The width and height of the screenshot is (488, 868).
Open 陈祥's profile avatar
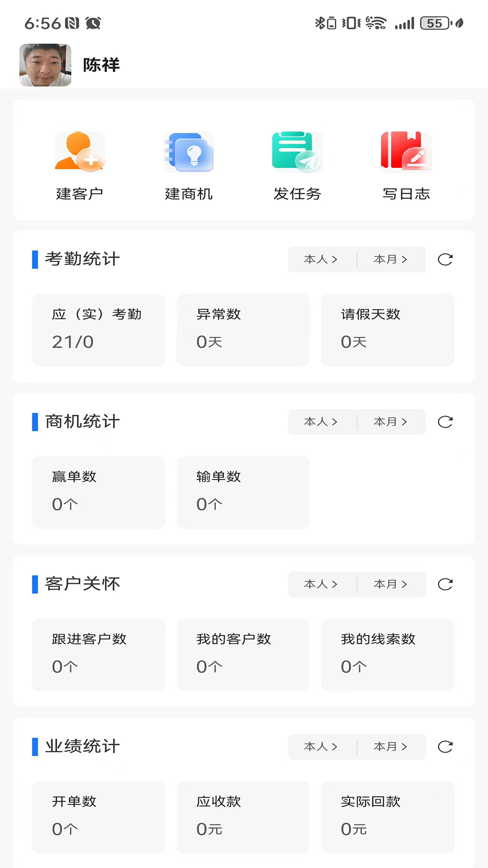(x=45, y=65)
